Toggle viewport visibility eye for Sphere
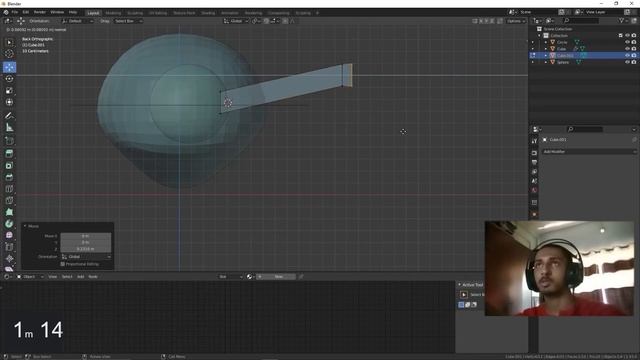Viewport: 640px width, 360px height. pos(627,62)
